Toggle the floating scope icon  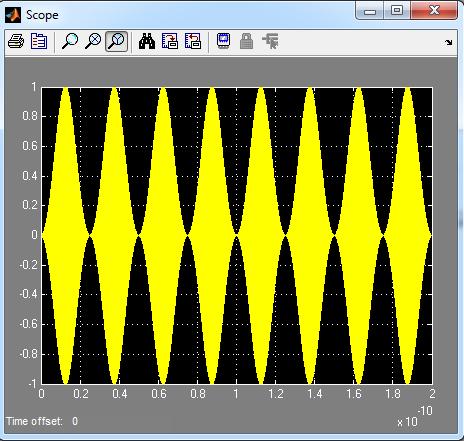click(x=223, y=42)
